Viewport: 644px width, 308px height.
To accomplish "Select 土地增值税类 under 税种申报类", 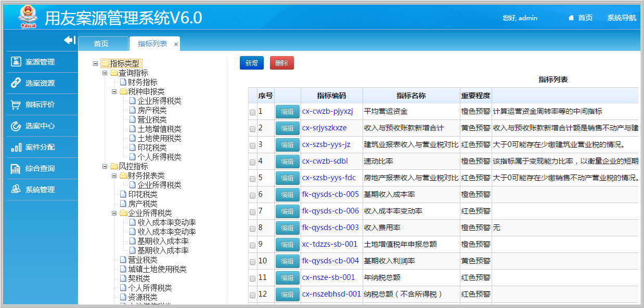I will 159,129.
